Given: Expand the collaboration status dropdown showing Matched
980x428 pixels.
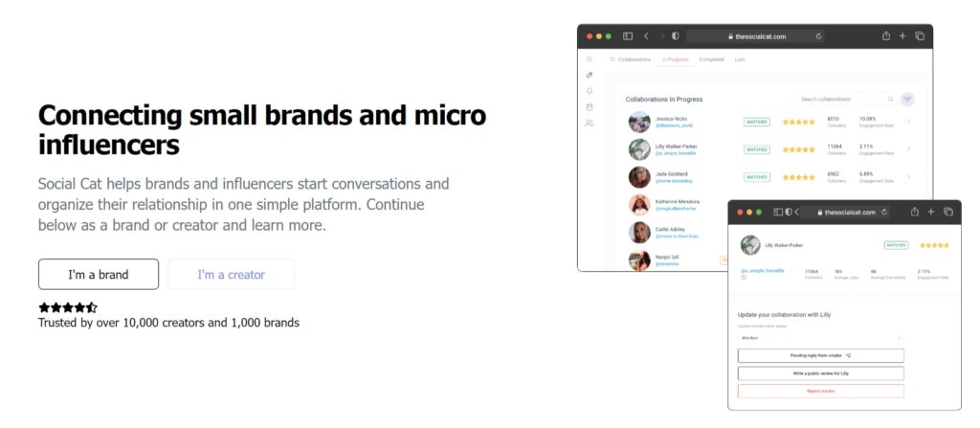Looking at the screenshot, I should click(x=820, y=337).
